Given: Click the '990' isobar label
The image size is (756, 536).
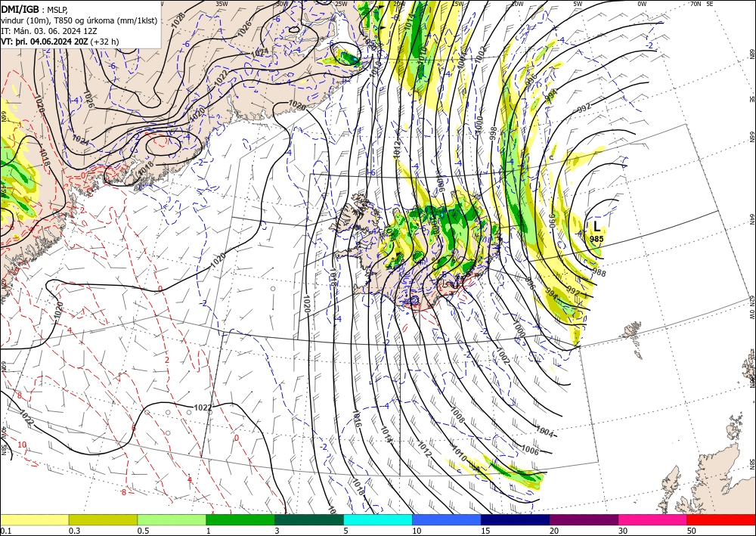Looking at the screenshot, I should [x=553, y=220].
